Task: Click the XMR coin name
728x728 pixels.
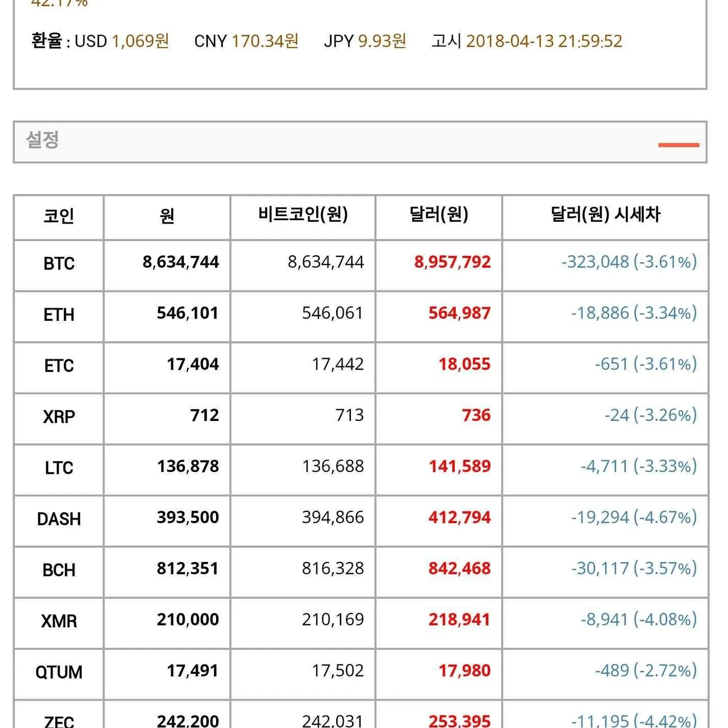Action: coord(59,621)
